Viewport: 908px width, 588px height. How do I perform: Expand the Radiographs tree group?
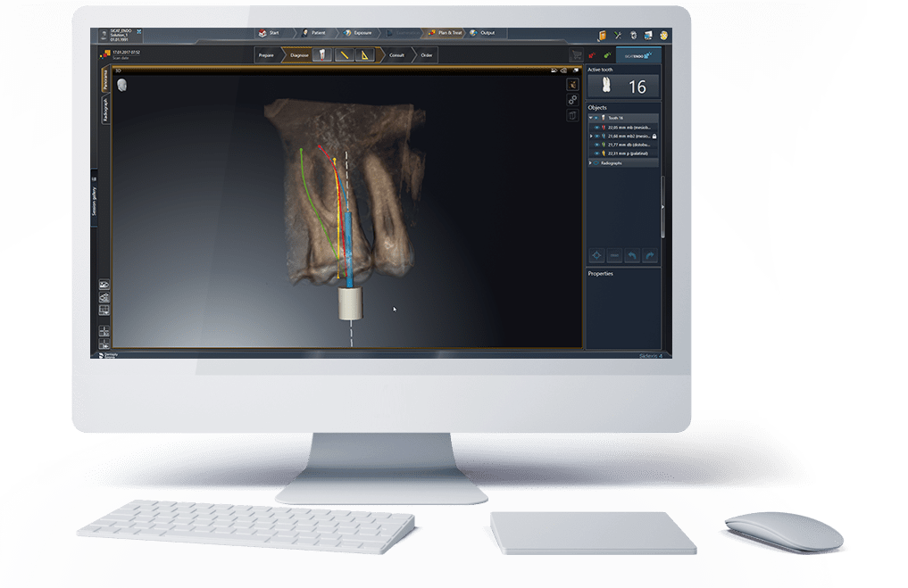click(x=590, y=162)
